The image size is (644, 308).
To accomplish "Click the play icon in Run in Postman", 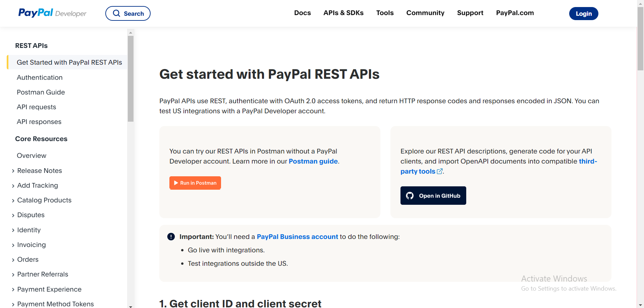I will tap(176, 183).
